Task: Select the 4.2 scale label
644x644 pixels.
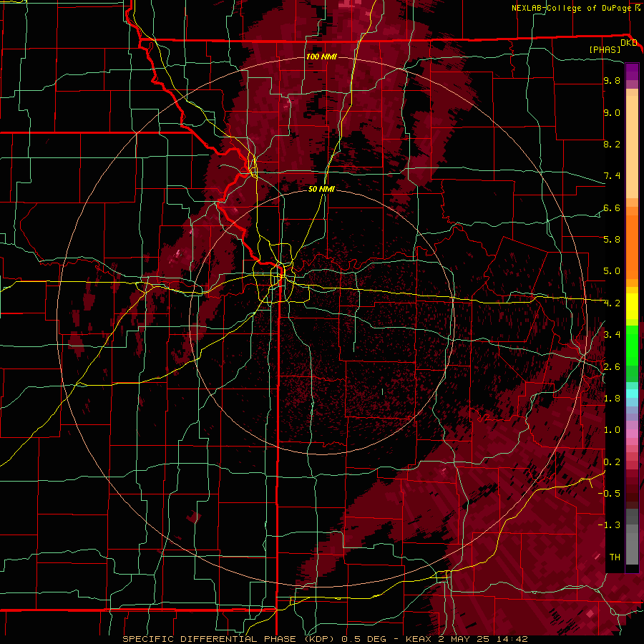Action: coord(612,303)
